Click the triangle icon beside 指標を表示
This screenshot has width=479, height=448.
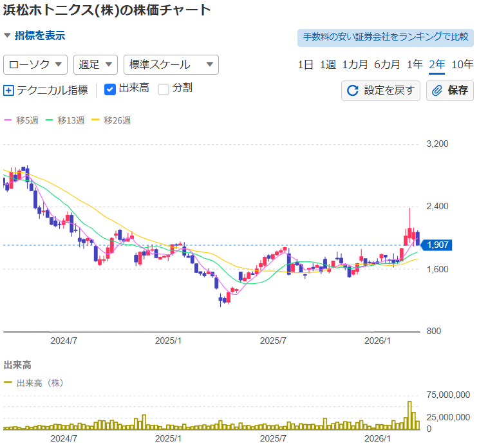click(7, 36)
